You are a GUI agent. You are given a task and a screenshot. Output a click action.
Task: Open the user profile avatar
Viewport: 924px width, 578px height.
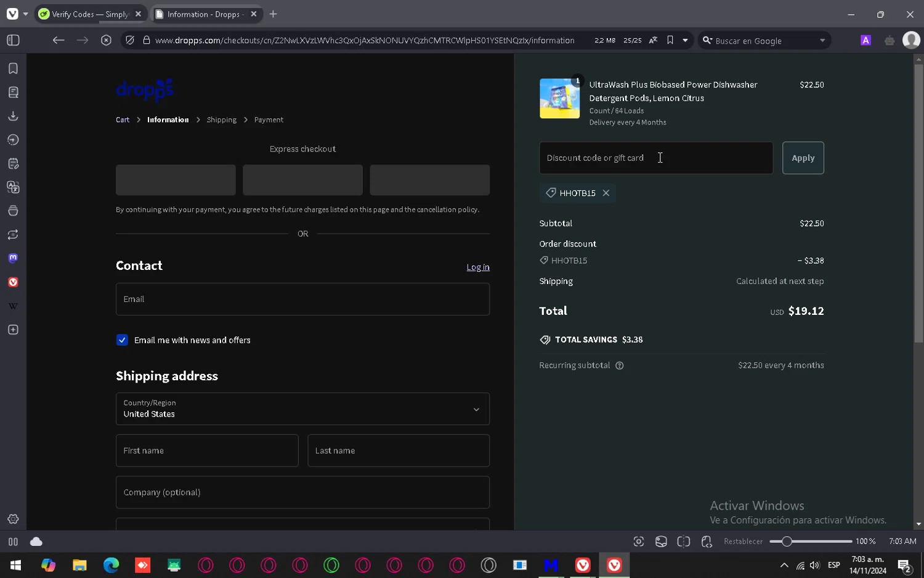(x=911, y=40)
